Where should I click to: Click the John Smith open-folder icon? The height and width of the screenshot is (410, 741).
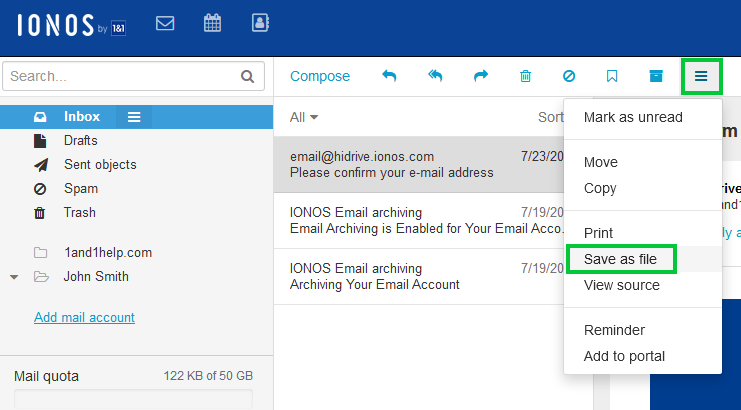tap(42, 277)
